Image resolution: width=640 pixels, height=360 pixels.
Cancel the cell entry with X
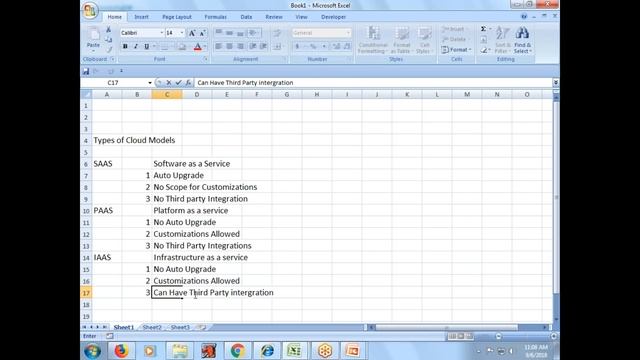(x=169, y=82)
